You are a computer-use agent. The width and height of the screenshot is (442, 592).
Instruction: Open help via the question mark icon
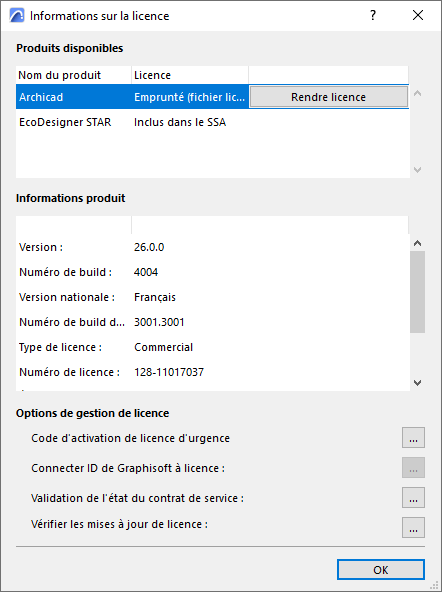coord(373,15)
